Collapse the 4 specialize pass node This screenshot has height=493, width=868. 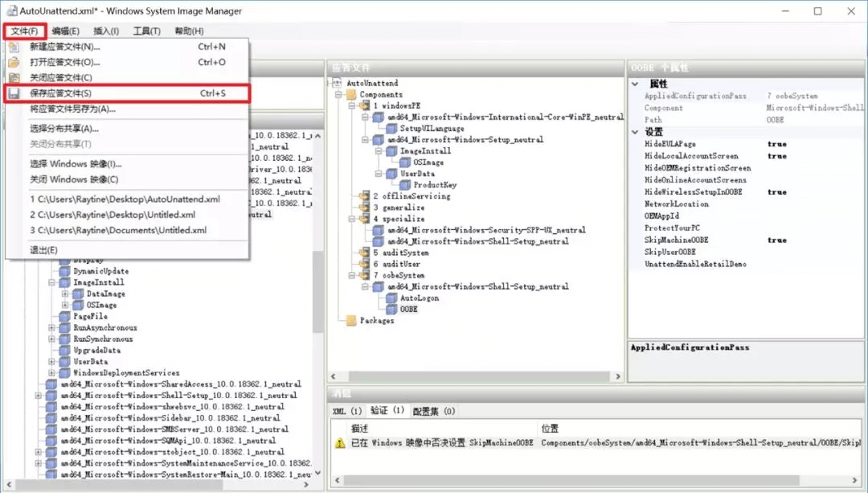pyautogui.click(x=352, y=219)
